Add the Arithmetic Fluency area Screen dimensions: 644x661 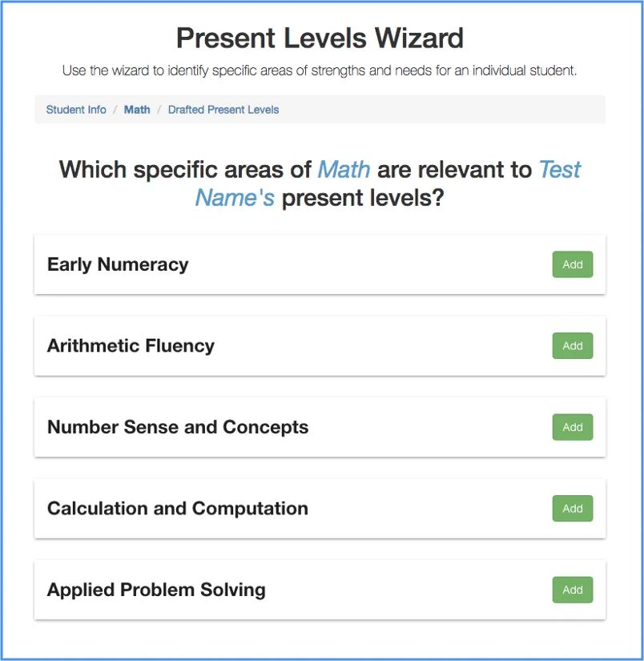click(x=572, y=346)
